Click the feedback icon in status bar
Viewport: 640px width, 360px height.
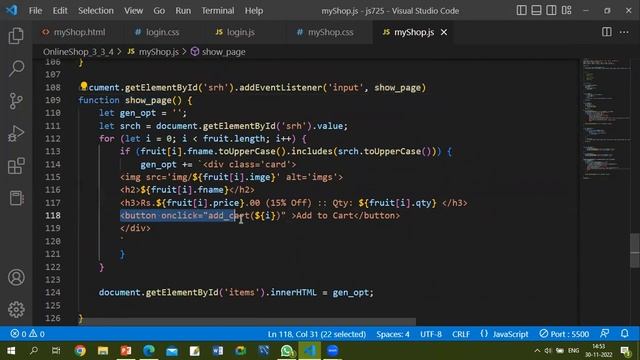click(x=605, y=334)
